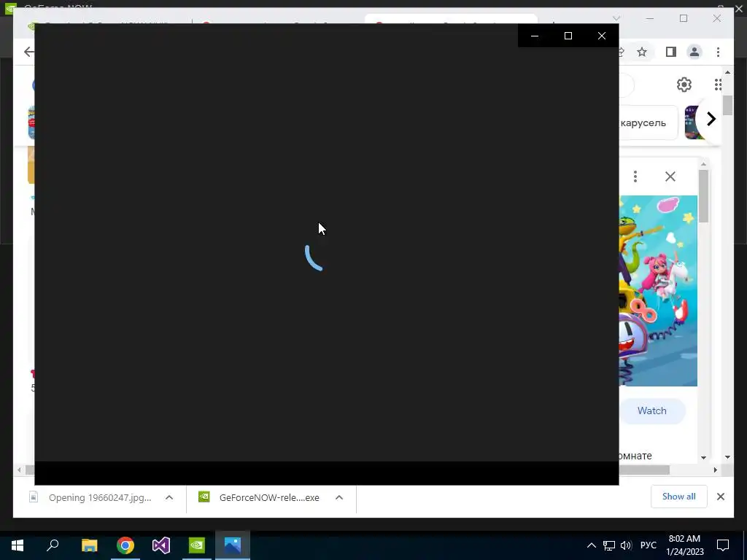Open File Explorer from the taskbar
Screen dimensions: 747x560
coord(89,545)
